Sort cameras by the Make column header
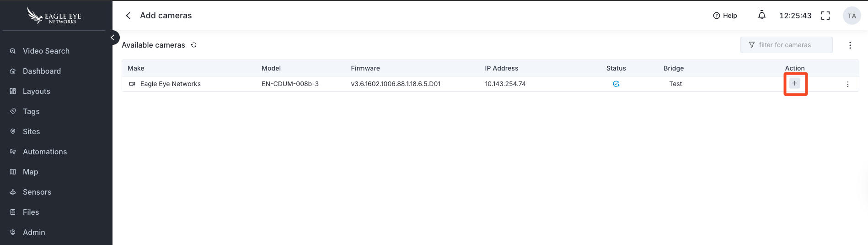The width and height of the screenshot is (868, 245). coord(136,68)
